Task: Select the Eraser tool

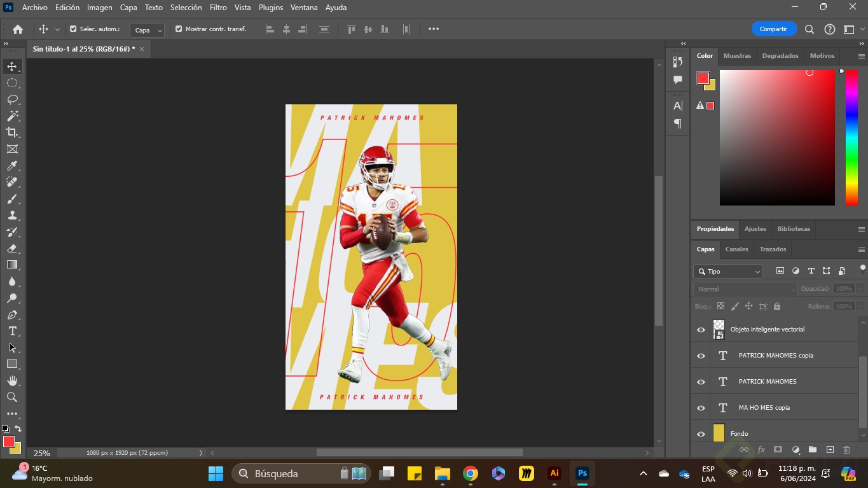Action: point(12,249)
